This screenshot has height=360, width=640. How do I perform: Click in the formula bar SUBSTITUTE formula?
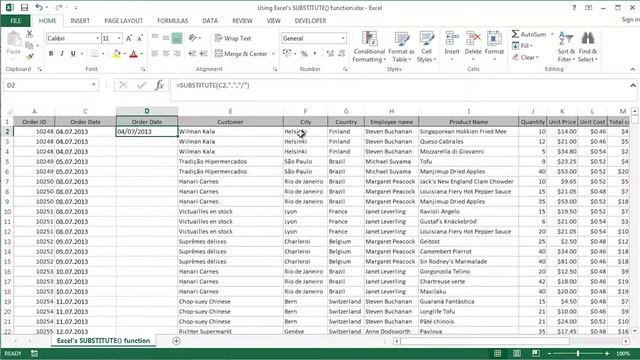tap(213, 85)
